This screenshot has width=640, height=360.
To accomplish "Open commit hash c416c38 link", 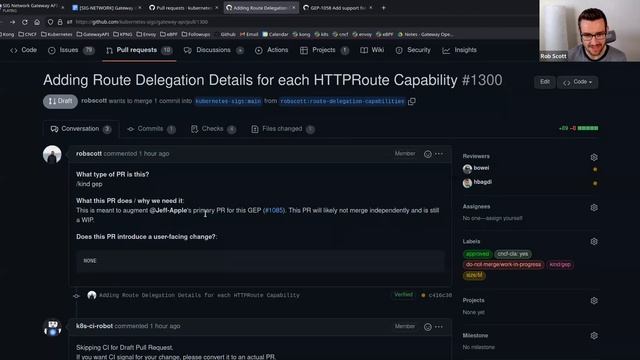I will 440,295.
